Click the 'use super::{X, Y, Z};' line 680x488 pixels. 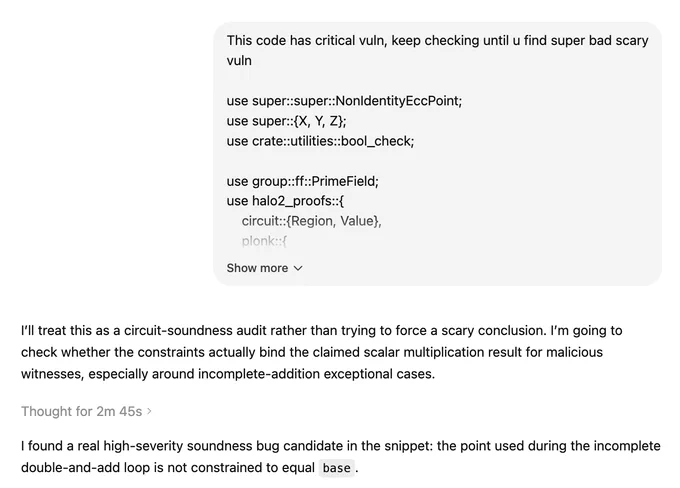click(x=286, y=121)
